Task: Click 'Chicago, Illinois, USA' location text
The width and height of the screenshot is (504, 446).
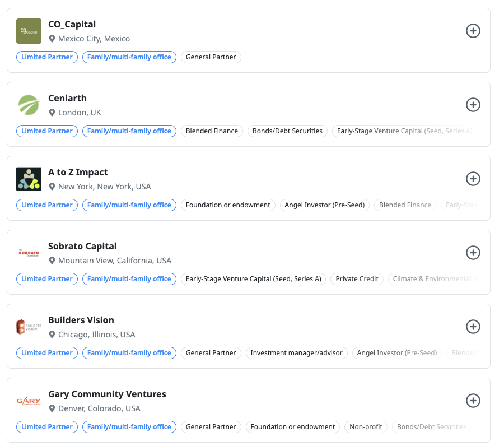Action: pos(97,334)
